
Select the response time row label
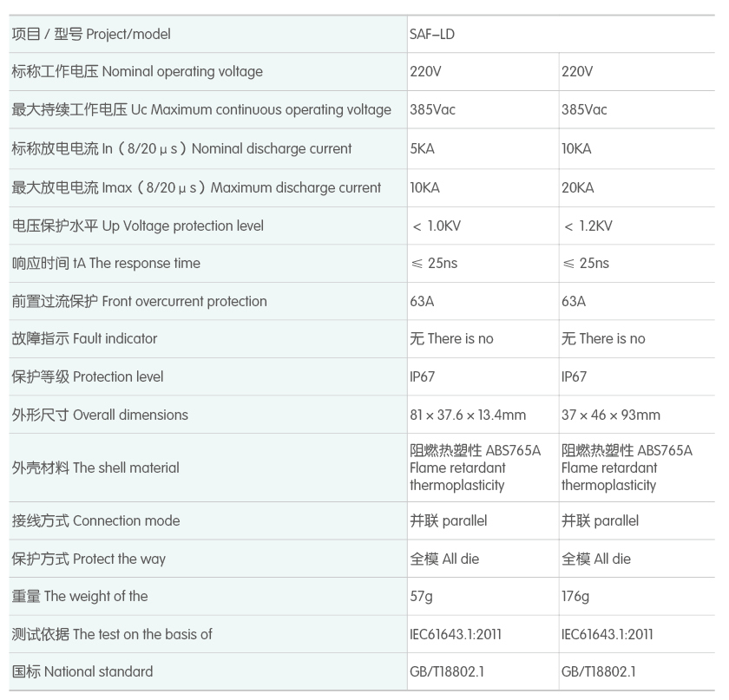(x=106, y=264)
